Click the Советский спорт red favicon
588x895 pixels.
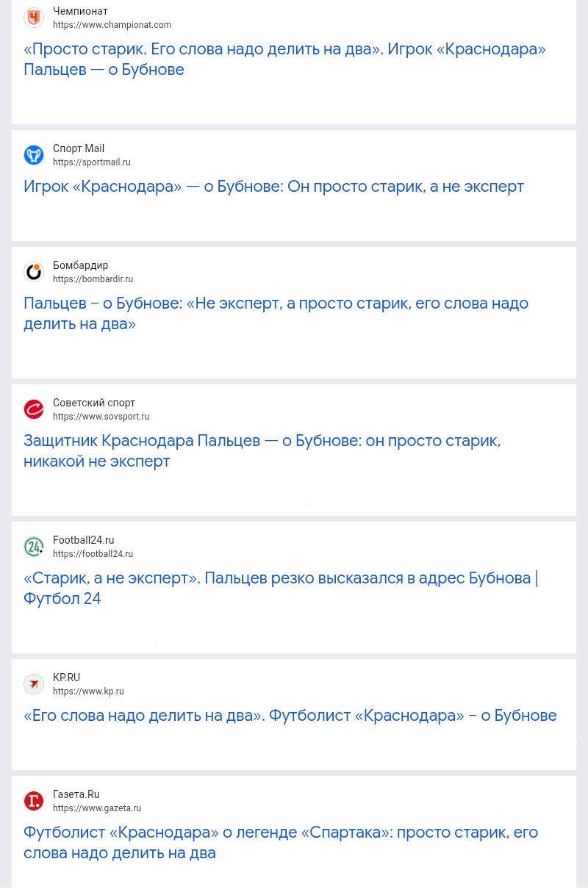coord(34,409)
